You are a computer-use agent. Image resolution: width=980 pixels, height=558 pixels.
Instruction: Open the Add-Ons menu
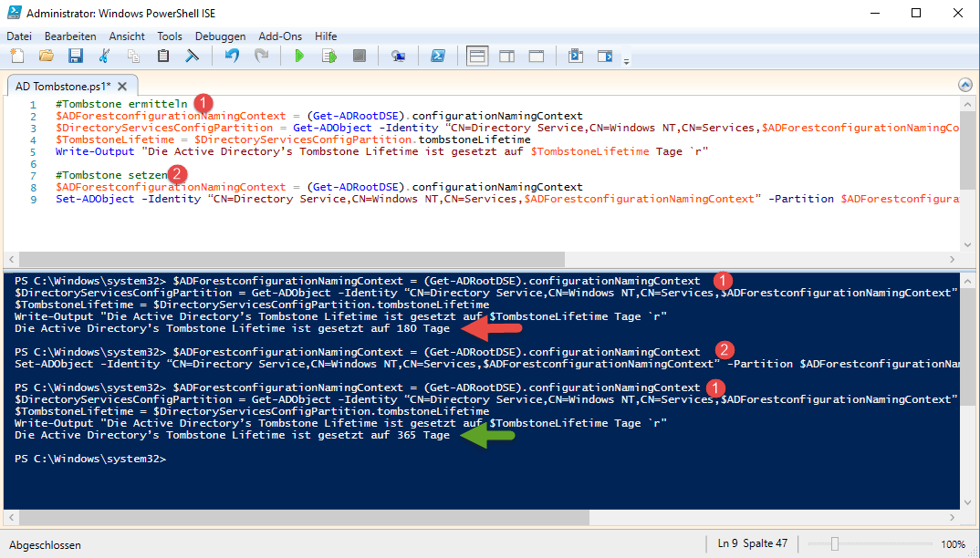(280, 36)
